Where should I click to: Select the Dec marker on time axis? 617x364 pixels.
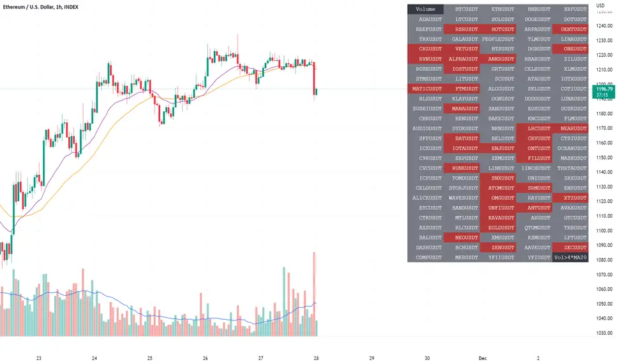coord(483,358)
